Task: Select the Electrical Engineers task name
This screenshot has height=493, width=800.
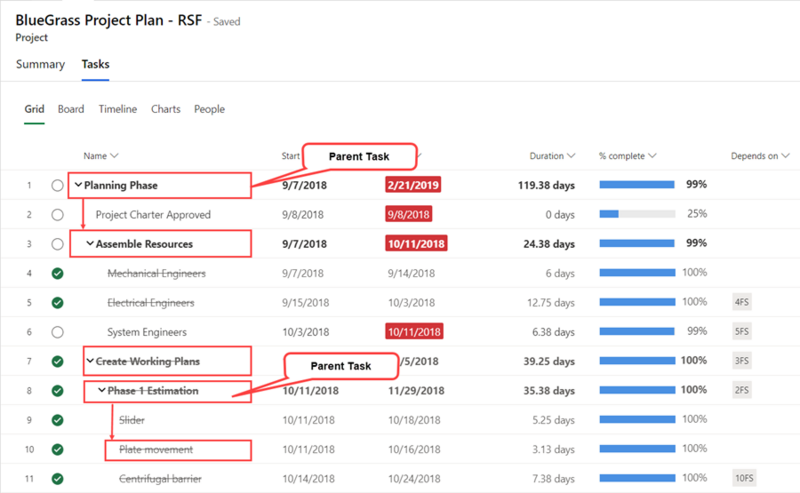Action: click(x=151, y=303)
